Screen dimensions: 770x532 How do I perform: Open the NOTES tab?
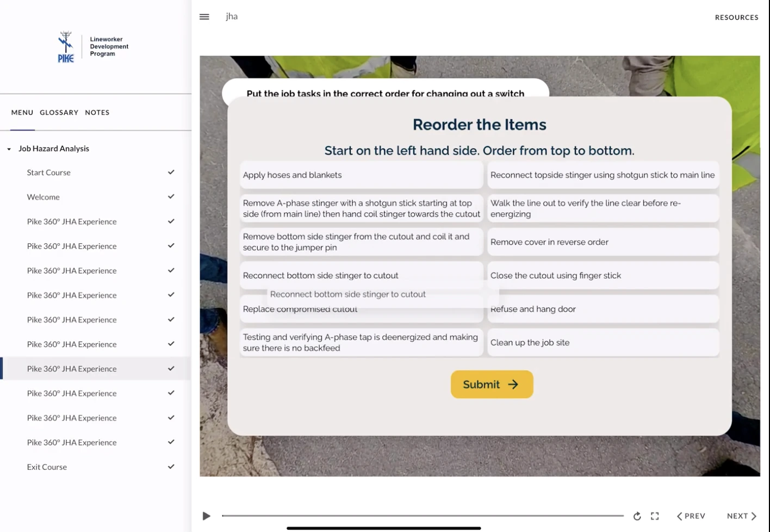tap(97, 112)
